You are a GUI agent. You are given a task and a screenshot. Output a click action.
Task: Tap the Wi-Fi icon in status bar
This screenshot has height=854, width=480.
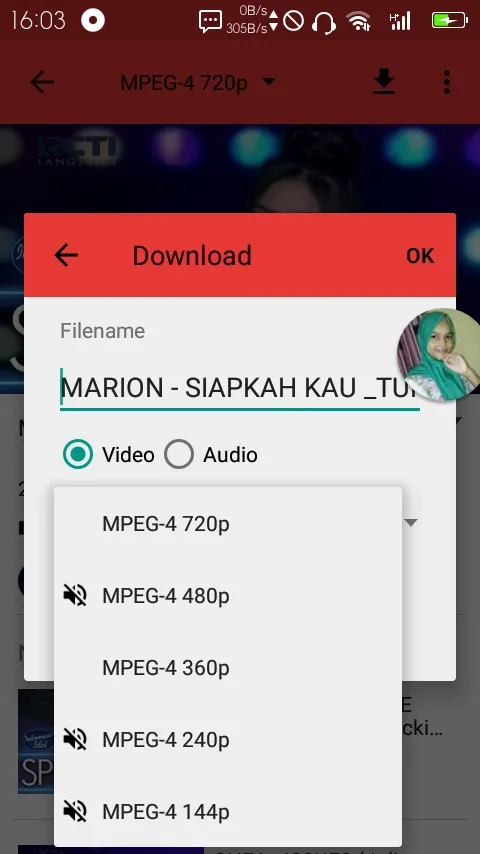pos(359,22)
